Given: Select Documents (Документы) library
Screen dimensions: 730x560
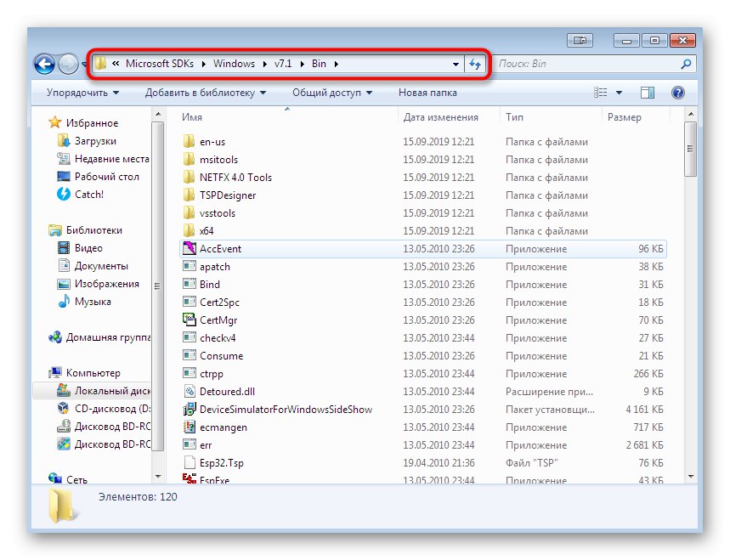Looking at the screenshot, I should pos(101,266).
